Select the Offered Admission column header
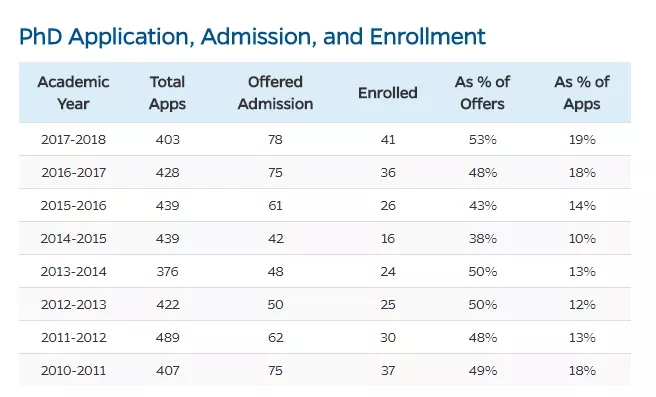656x397 pixels. pyautogui.click(x=275, y=93)
